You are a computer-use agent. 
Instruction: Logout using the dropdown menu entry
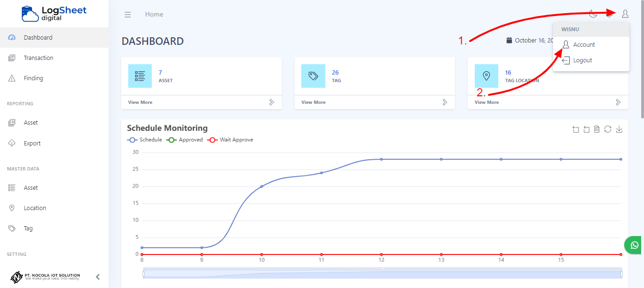[582, 60]
